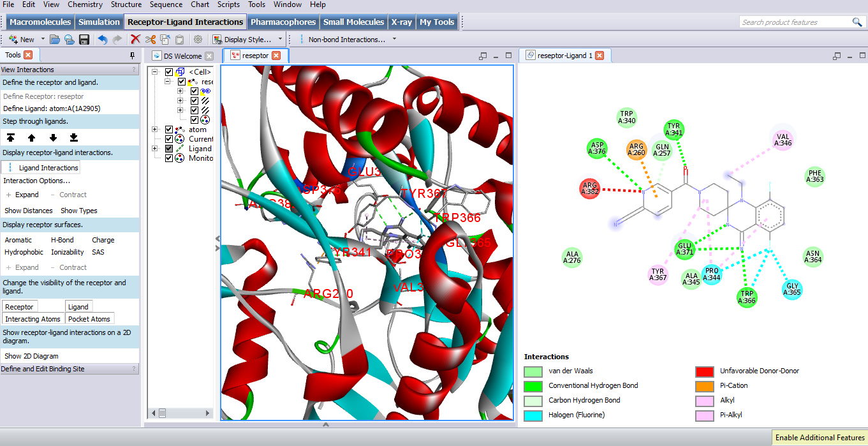Expand the atom node in the tree
The image size is (868, 446).
(x=154, y=130)
